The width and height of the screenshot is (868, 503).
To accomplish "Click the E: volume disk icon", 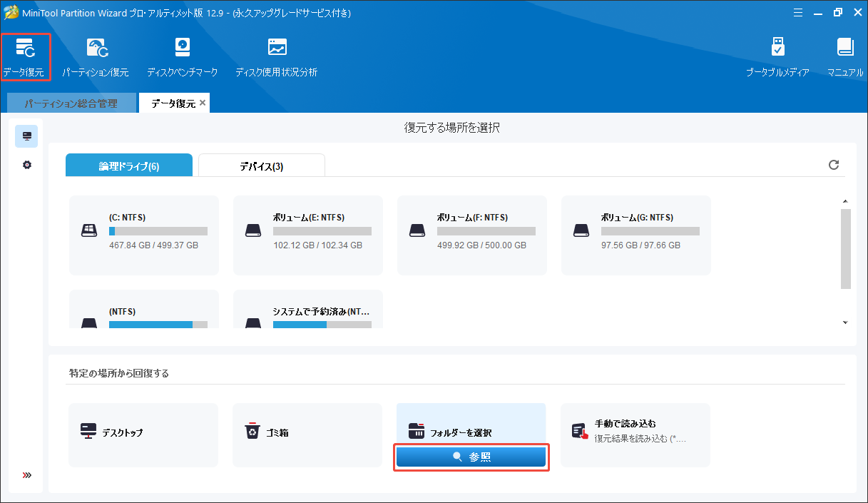I will 253,231.
